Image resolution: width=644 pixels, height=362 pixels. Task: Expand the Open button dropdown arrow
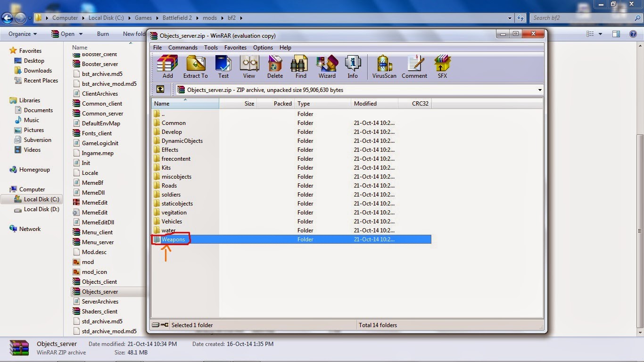tap(81, 34)
